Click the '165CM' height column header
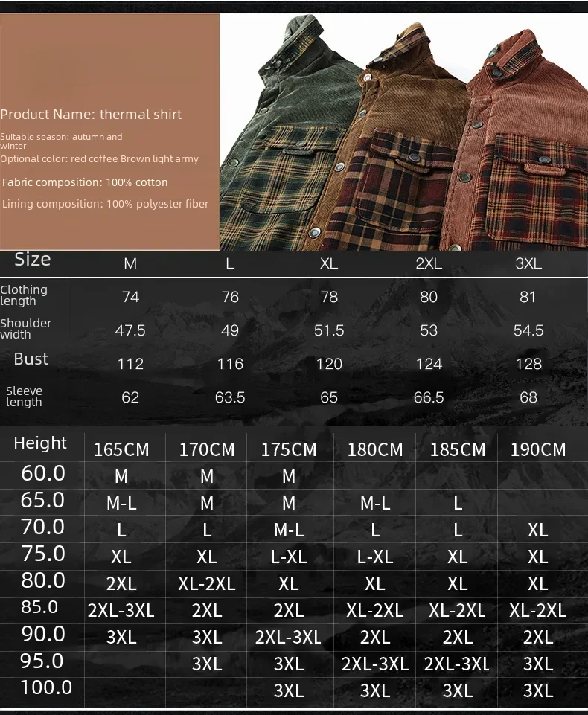The width and height of the screenshot is (588, 715). tap(121, 449)
